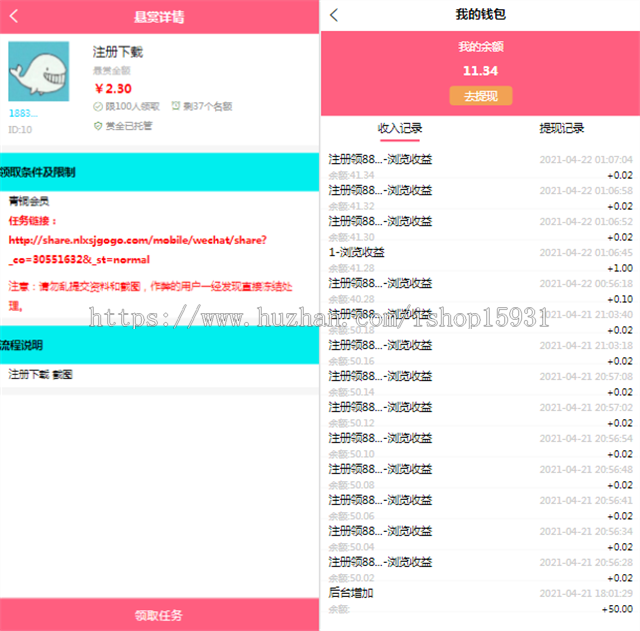
Task: Click the 领取任务 button
Action: coord(159,615)
